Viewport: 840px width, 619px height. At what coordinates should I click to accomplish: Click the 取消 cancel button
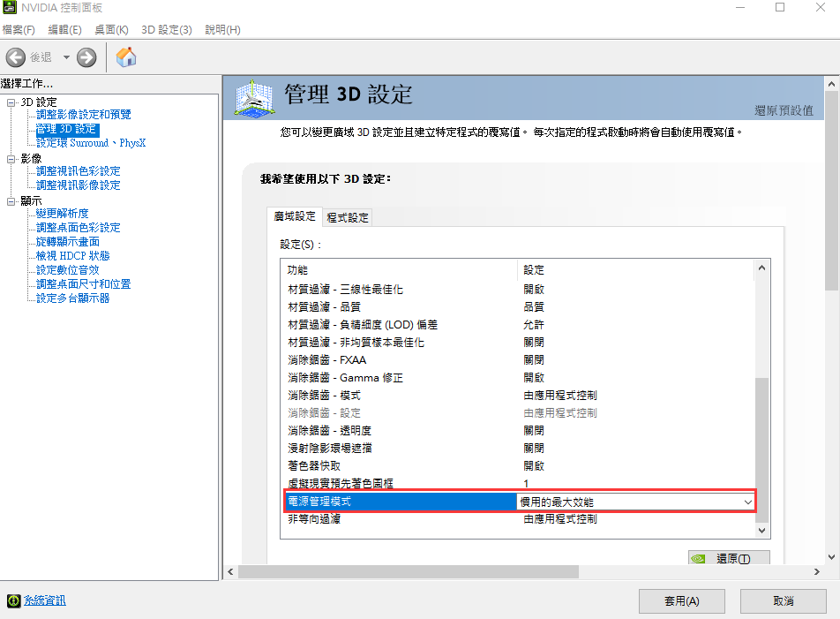pyautogui.click(x=783, y=600)
